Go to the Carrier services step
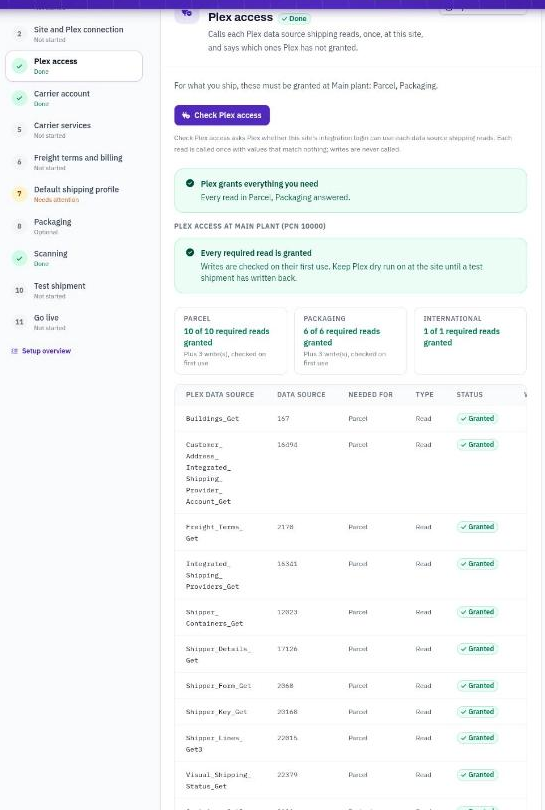The width and height of the screenshot is (545, 810). click(74, 130)
